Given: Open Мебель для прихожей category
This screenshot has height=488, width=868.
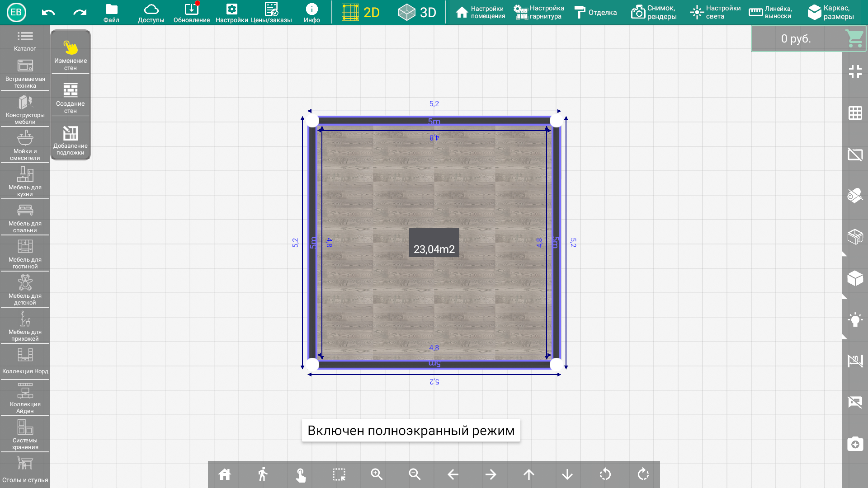Looking at the screenshot, I should [25, 326].
